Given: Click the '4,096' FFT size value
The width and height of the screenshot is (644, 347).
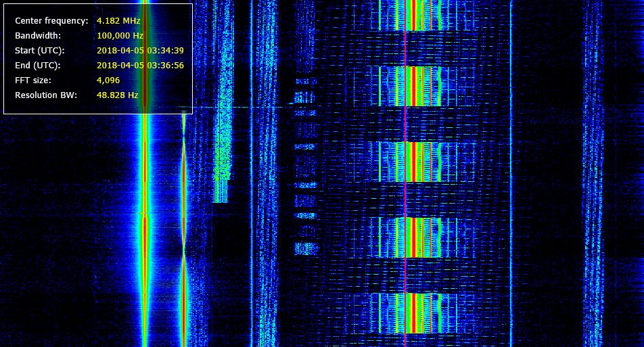Looking at the screenshot, I should click(108, 80).
